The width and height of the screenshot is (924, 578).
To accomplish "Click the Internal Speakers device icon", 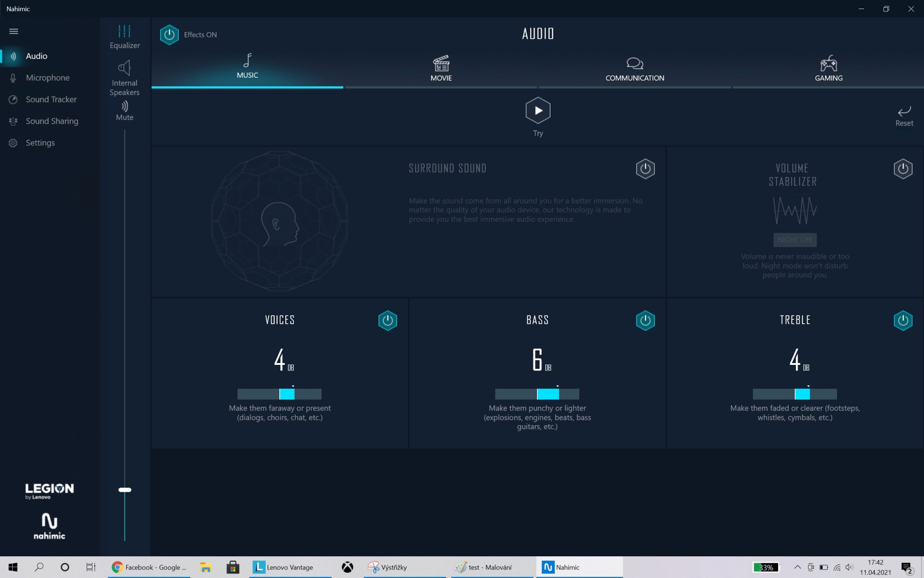I will 125,68.
